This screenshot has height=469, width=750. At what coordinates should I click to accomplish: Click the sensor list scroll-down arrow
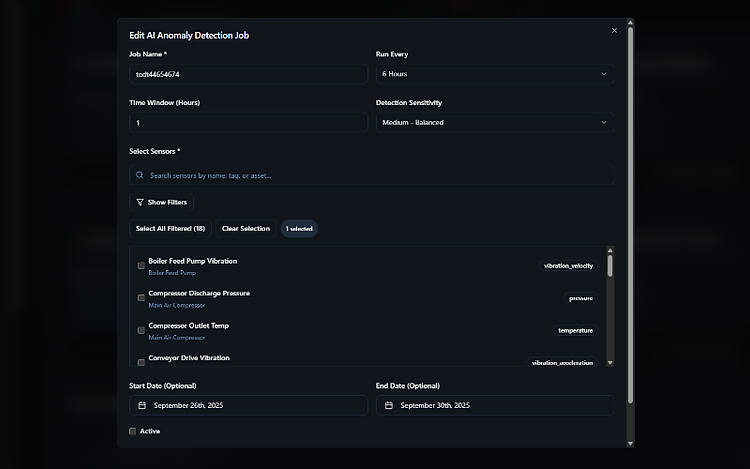610,363
